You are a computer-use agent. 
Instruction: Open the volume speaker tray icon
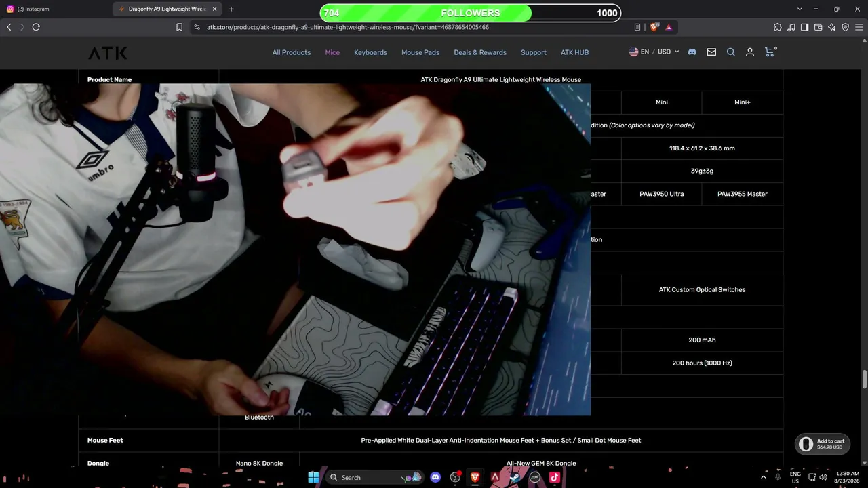(x=823, y=477)
